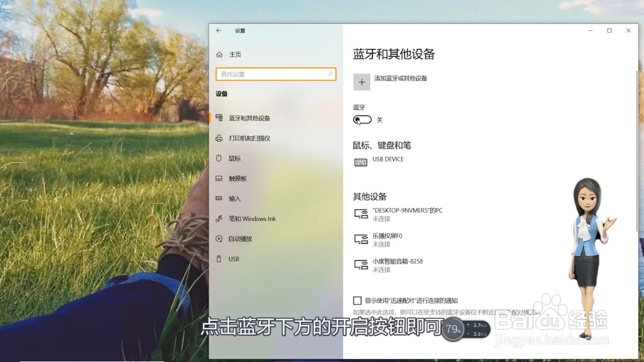
Task: Click the USB DEVICE keyboard icon
Action: coord(361,162)
